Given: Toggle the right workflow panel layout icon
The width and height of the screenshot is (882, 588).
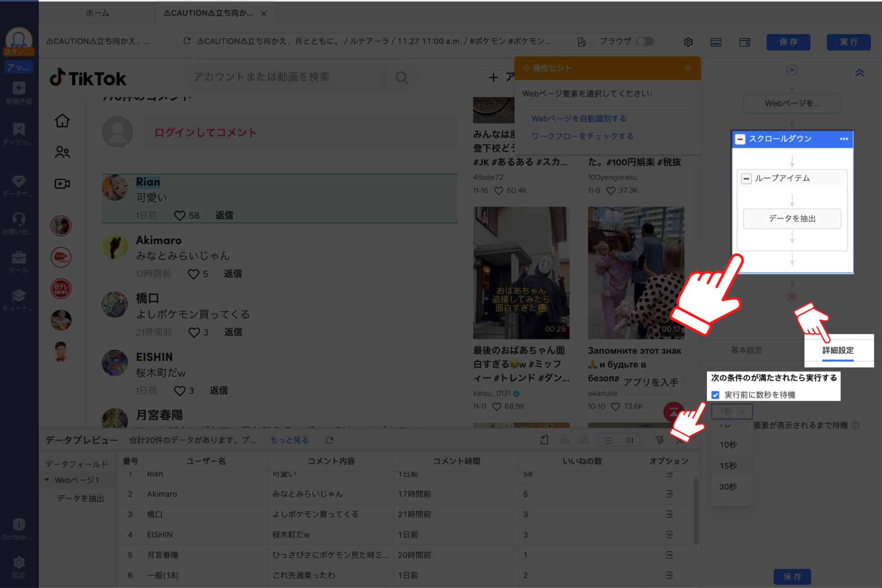Looking at the screenshot, I should (745, 42).
